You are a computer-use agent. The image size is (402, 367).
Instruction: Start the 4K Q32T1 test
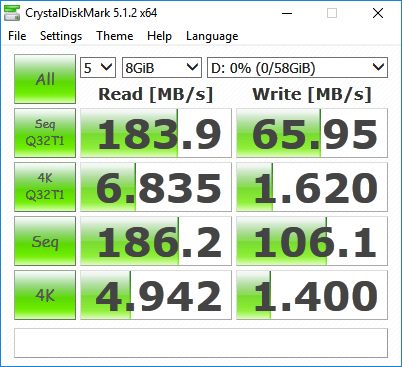[x=45, y=187]
